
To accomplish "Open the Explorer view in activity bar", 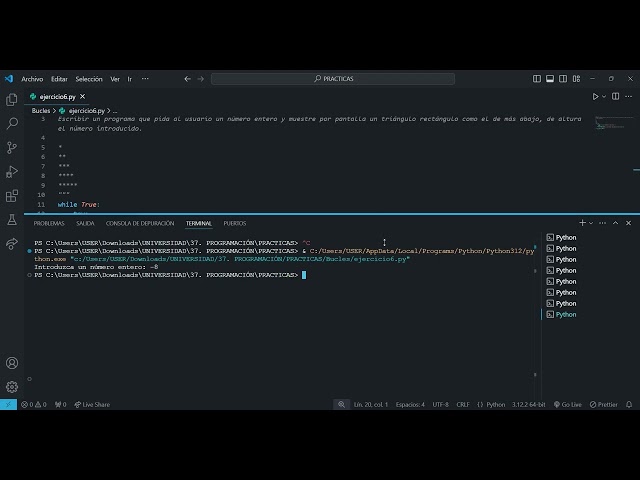I will click(x=12, y=100).
